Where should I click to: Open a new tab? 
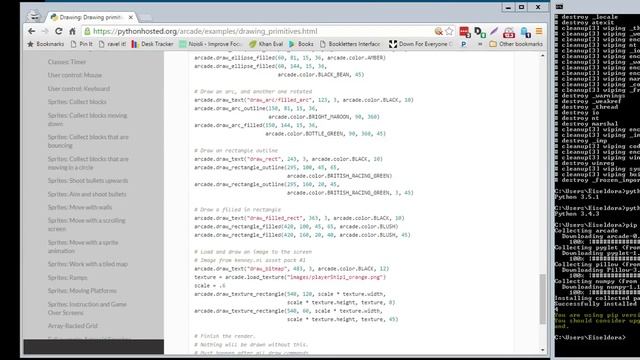click(145, 17)
